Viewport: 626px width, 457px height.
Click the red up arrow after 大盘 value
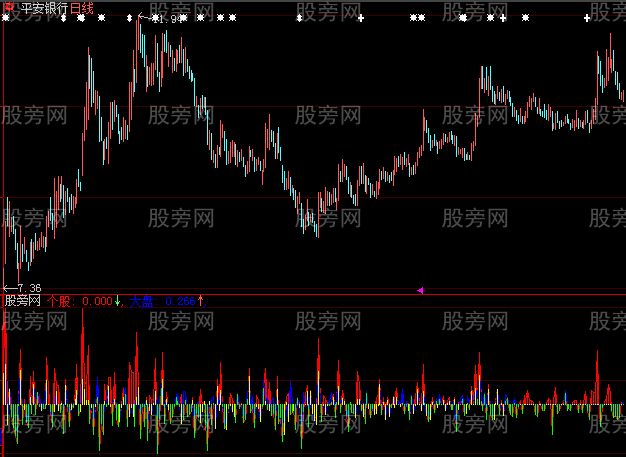pyautogui.click(x=200, y=300)
